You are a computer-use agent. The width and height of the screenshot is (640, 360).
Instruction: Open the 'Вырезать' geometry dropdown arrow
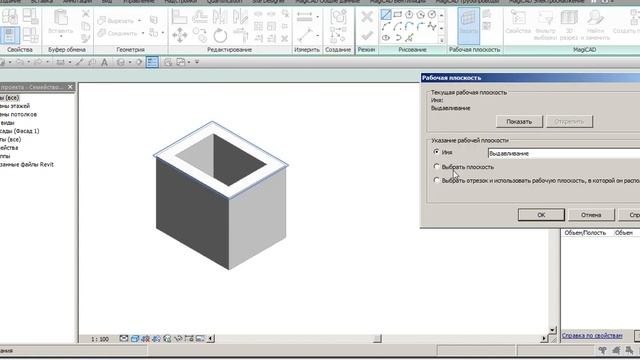[139, 20]
